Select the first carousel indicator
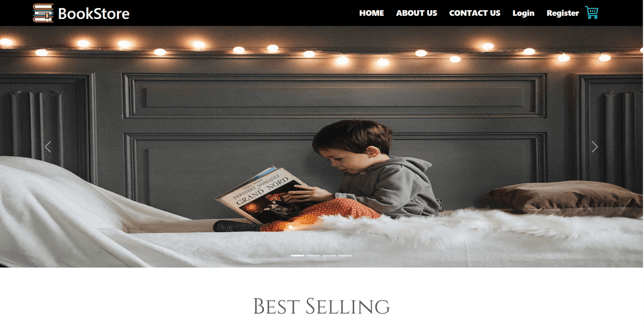Screen dimensions: 644x329 (297, 255)
